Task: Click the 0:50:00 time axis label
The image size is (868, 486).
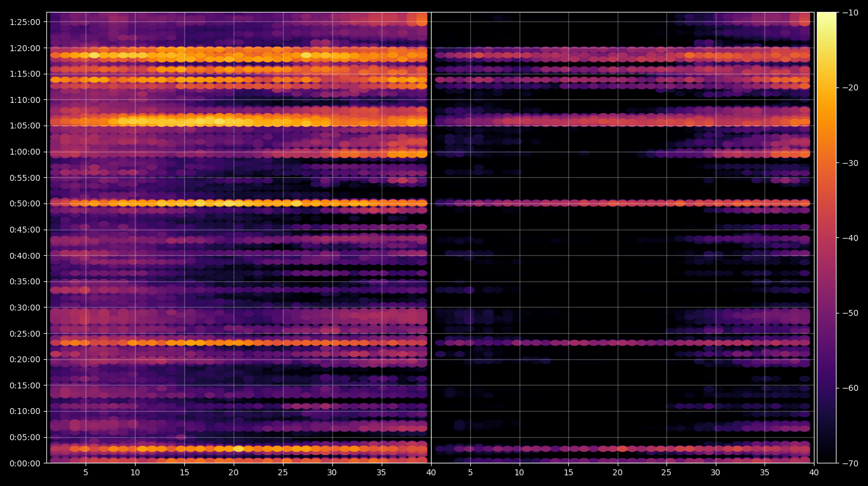Action: click(25, 203)
